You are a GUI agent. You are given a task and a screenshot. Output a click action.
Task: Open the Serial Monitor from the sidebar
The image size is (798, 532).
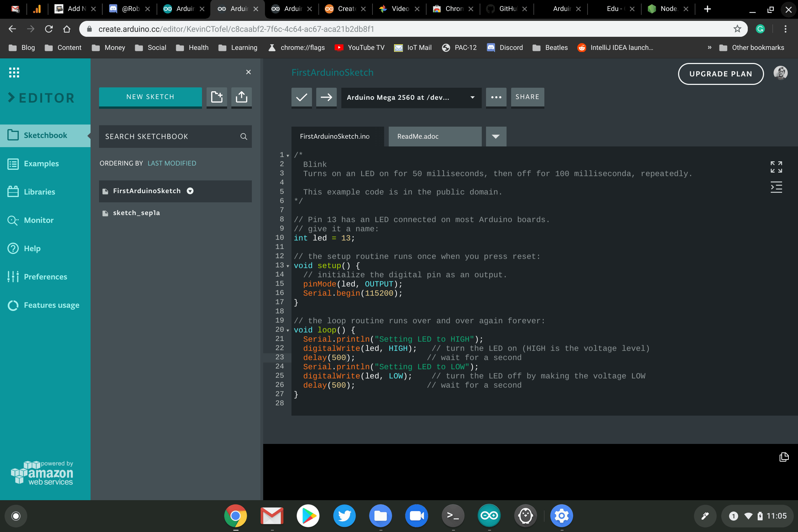point(38,220)
